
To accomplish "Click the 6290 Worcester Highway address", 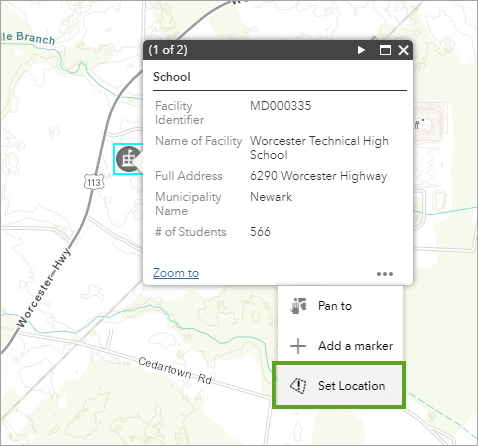I will (319, 176).
